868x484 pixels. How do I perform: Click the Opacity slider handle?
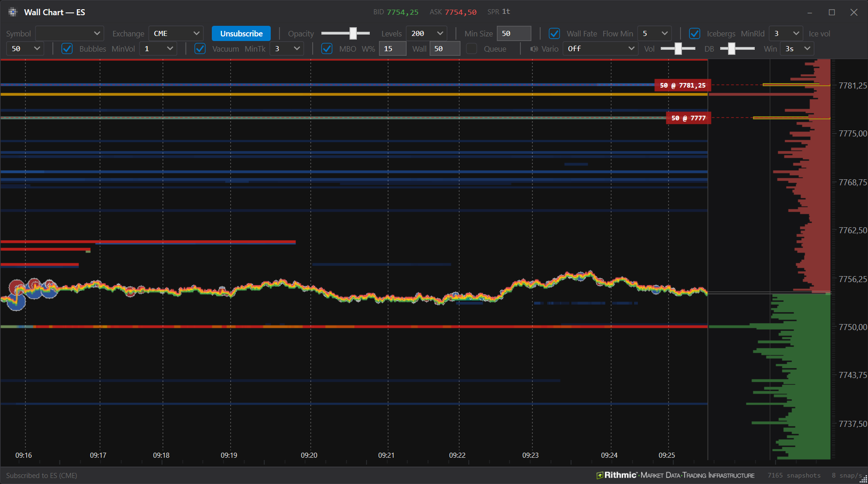tap(353, 33)
